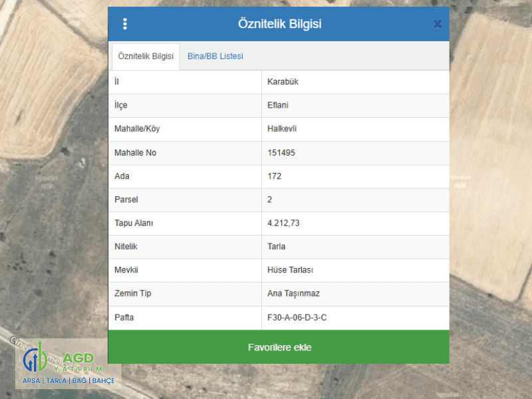532x399 pixels.
Task: Click the Ada value 172
Action: coord(274,176)
